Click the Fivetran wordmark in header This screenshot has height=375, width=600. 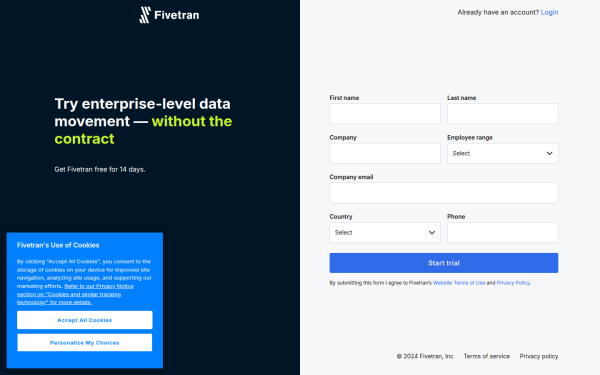pyautogui.click(x=176, y=15)
